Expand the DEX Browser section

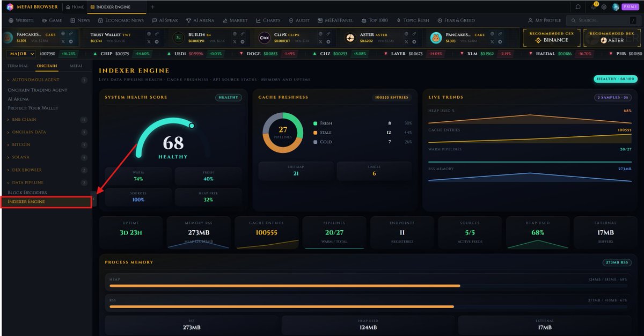(46, 170)
